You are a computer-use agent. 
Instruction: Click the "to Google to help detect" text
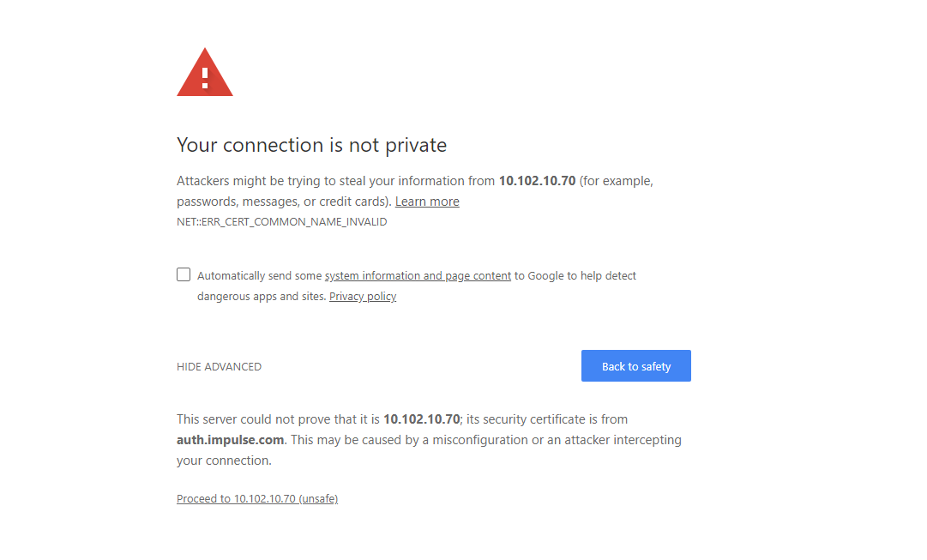pyautogui.click(x=575, y=276)
